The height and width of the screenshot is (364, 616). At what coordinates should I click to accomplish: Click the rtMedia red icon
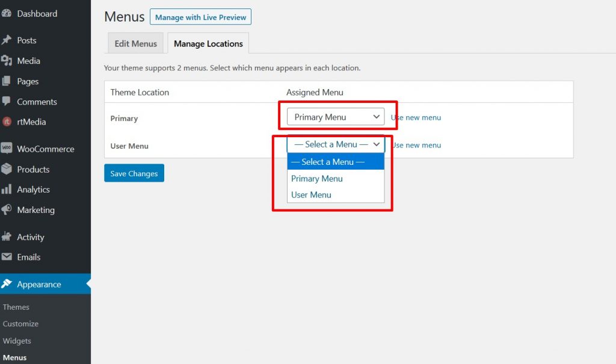click(x=7, y=122)
